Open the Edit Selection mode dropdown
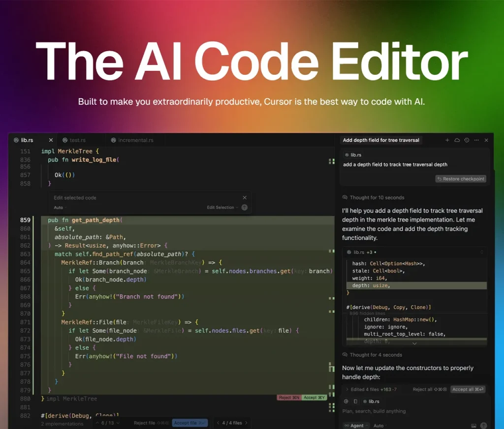Viewport: 504px width, 429px height. [x=222, y=207]
